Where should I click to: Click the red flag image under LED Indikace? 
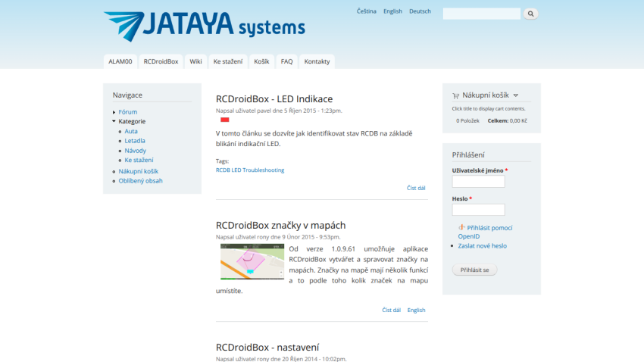point(225,120)
